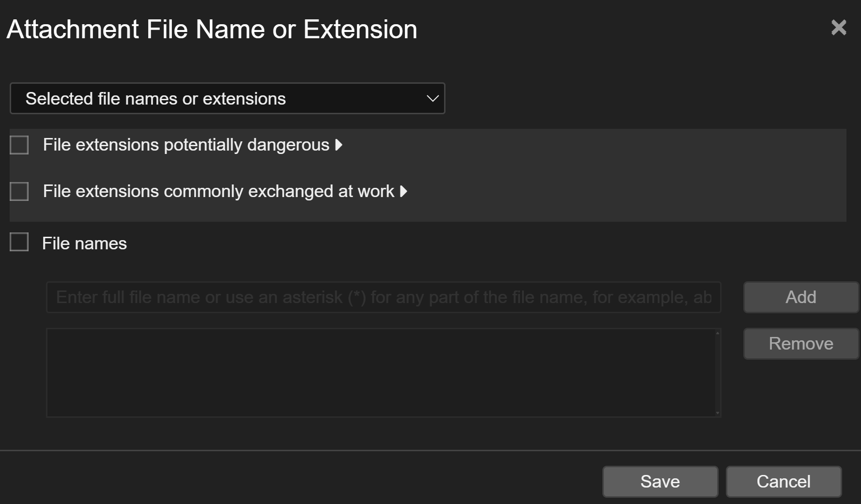861x504 pixels.
Task: Click the list box scrollbar down arrow
Action: click(718, 413)
